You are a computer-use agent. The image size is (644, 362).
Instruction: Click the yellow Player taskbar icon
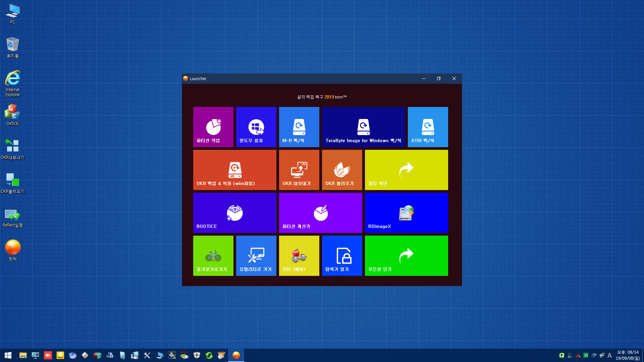[60, 355]
